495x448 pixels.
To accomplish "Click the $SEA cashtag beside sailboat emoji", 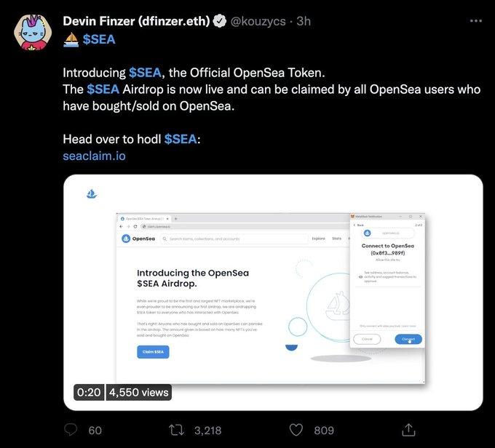I will (98, 39).
